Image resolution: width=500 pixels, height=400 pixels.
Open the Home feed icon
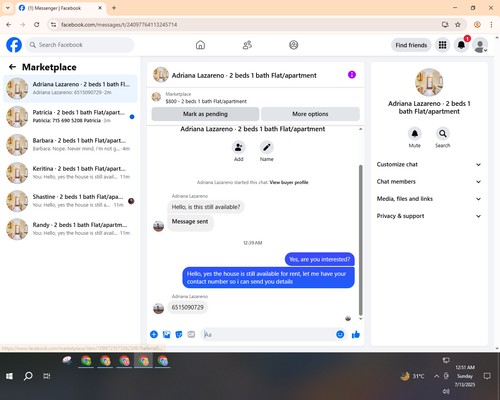pyautogui.click(x=200, y=45)
